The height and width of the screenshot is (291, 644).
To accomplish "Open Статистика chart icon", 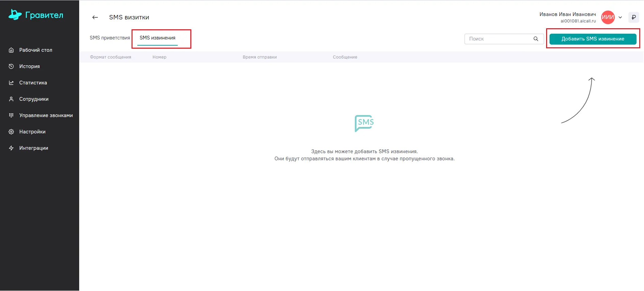I will [11, 83].
